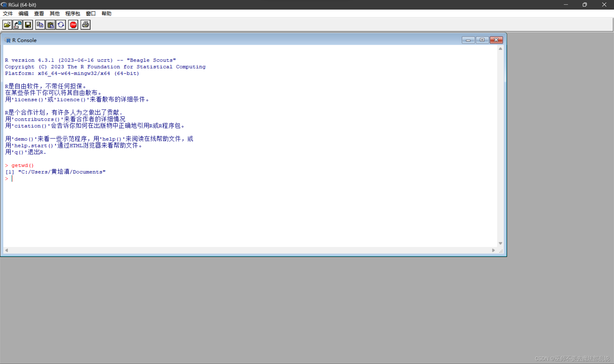
Task: Open the 程序包 menu
Action: pyautogui.click(x=73, y=13)
